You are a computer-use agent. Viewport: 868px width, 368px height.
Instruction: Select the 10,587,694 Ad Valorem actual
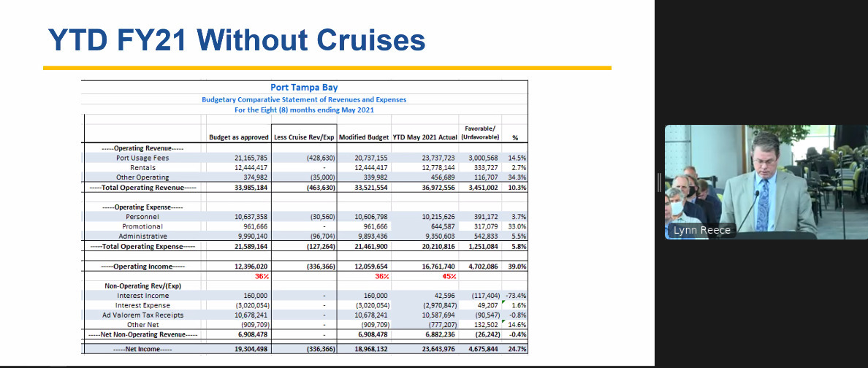(x=438, y=315)
